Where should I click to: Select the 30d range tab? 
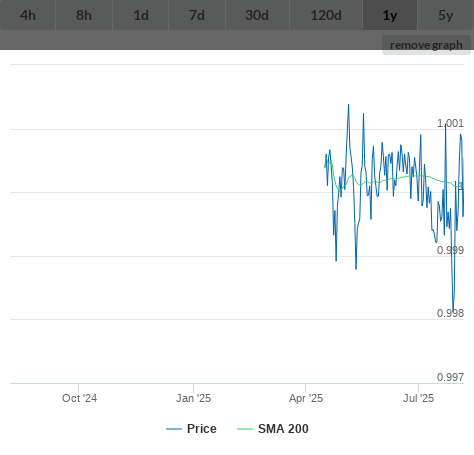257,15
